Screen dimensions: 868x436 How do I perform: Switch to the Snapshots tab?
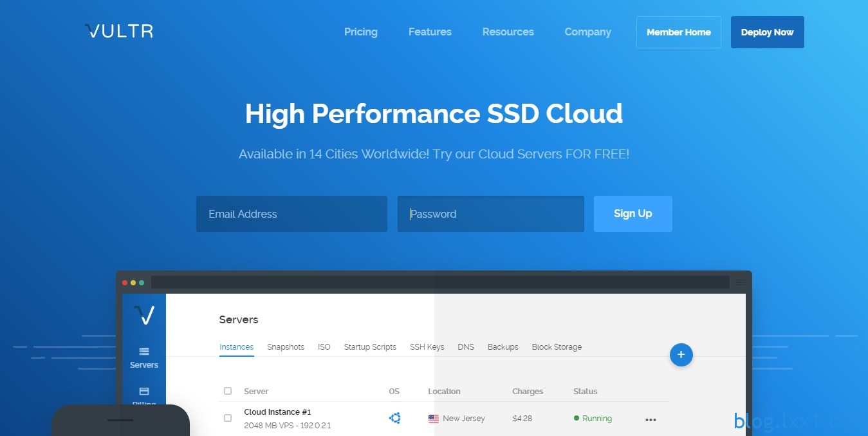coord(286,346)
